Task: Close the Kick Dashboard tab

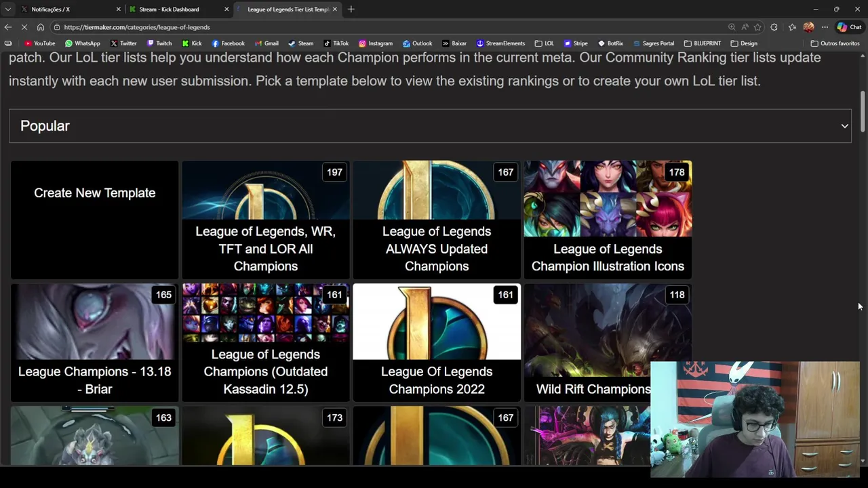Action: pyautogui.click(x=226, y=9)
